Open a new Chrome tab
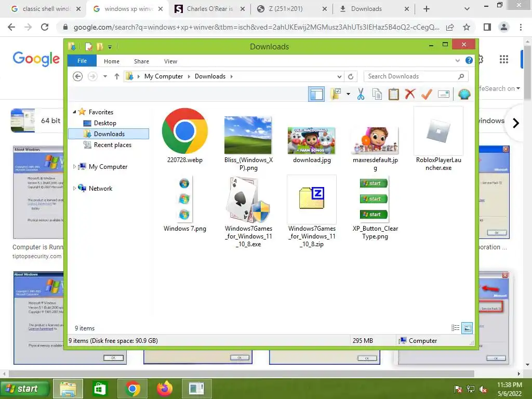532x399 pixels. click(x=427, y=9)
